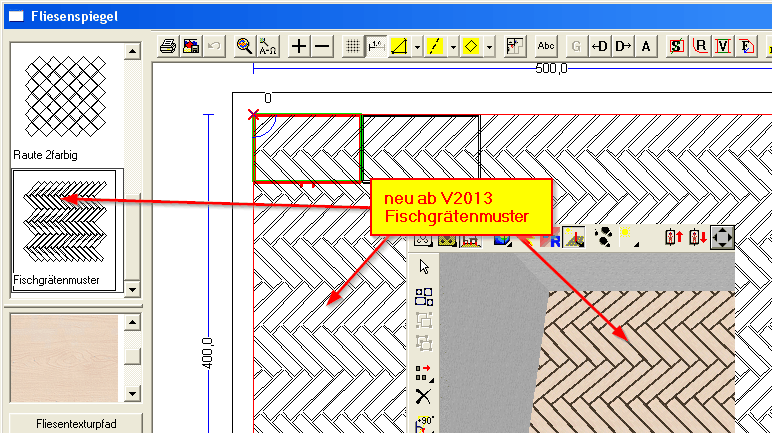Click the magnifier zoom tool

tap(244, 46)
